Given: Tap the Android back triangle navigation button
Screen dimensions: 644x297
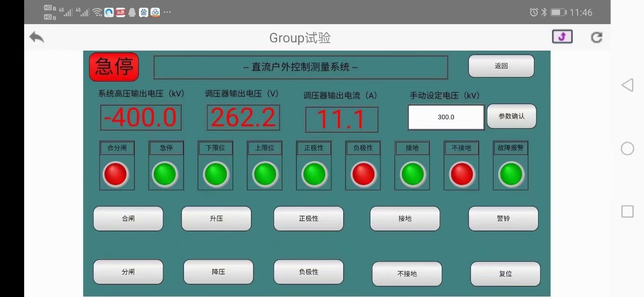Looking at the screenshot, I should (627, 85).
